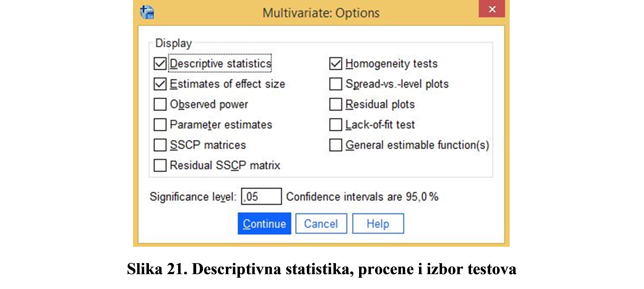The image size is (644, 289).
Task: Check the Residual SSCP matrix option
Action: (x=160, y=165)
